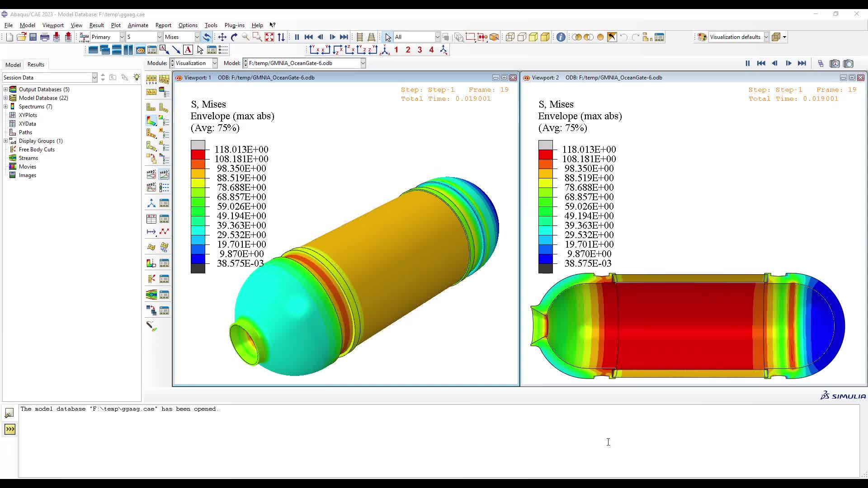Select the Rotate View tool

[234, 37]
